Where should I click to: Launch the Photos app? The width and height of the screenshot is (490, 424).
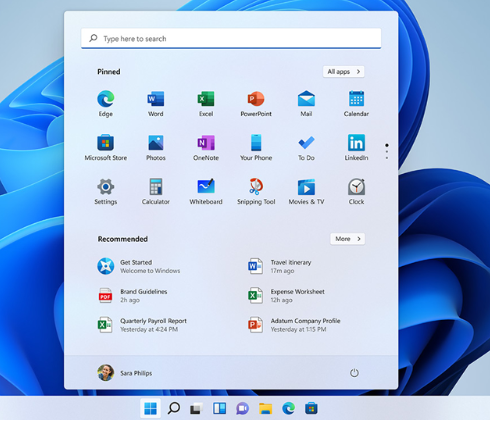156,148
